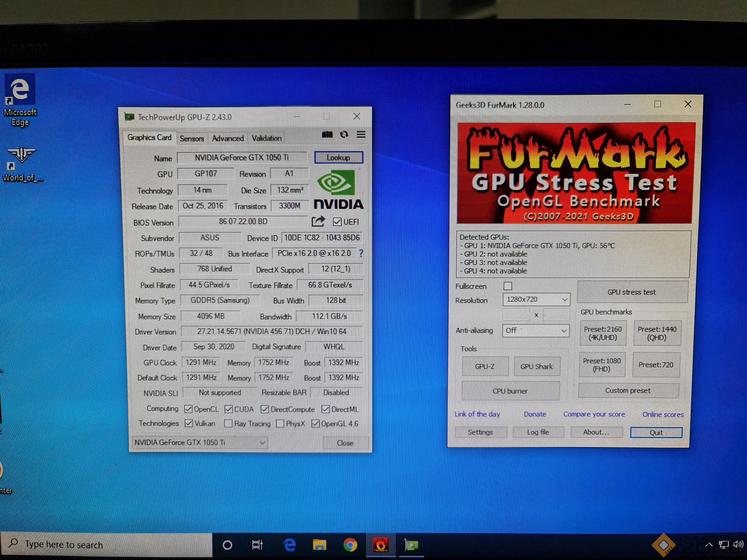Open GPU-Z tool from FurMark

tap(485, 366)
